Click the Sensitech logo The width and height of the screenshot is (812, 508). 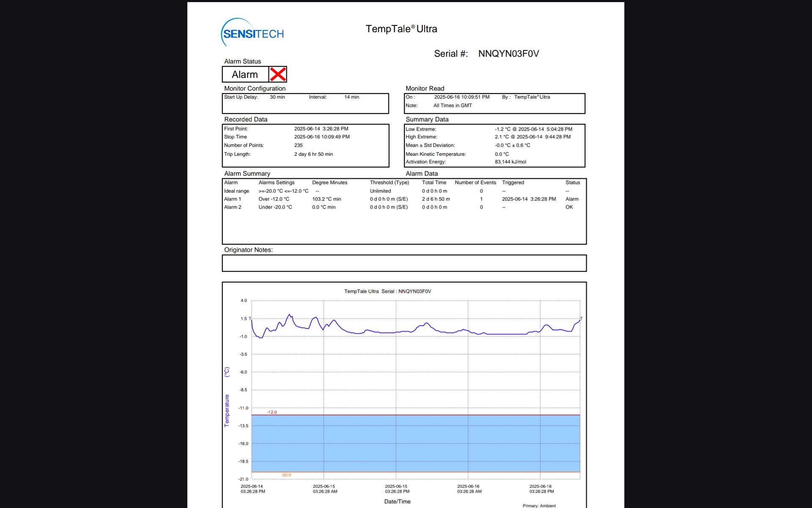pos(252,33)
